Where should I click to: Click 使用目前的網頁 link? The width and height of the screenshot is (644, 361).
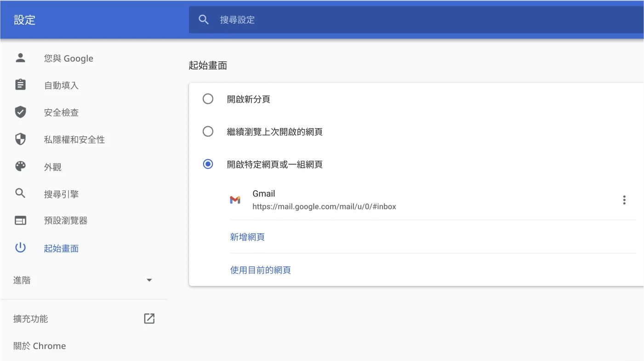[x=260, y=270]
